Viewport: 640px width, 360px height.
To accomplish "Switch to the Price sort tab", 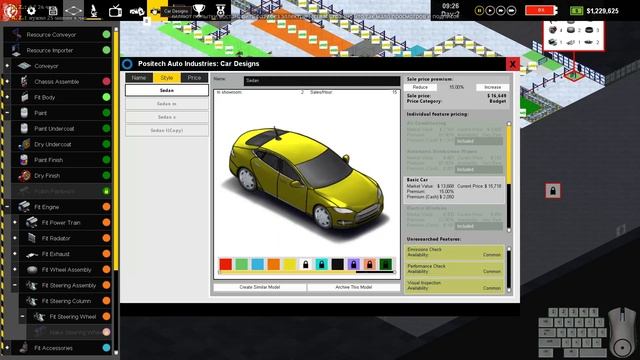I will [x=194, y=78].
